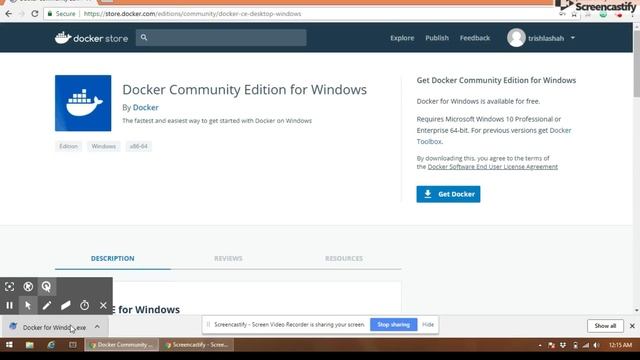Expand the download item options chevron
Viewport: 640px width, 360px height.
coord(97,327)
